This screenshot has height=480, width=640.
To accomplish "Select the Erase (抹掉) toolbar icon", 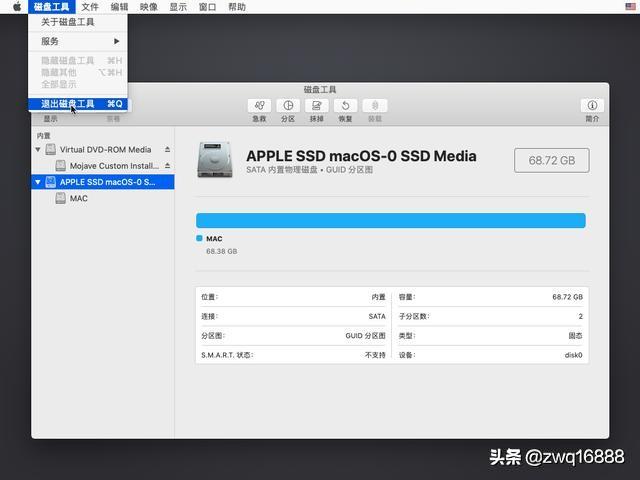I will [x=317, y=106].
